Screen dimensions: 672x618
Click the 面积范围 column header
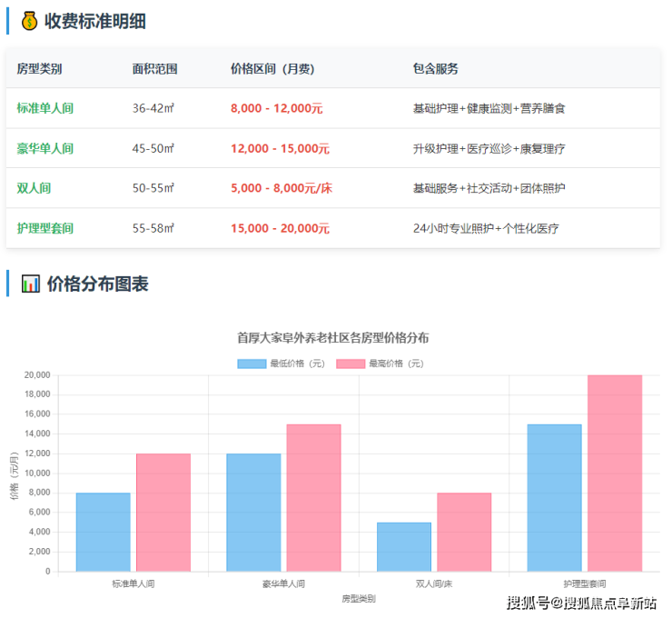[x=154, y=69]
